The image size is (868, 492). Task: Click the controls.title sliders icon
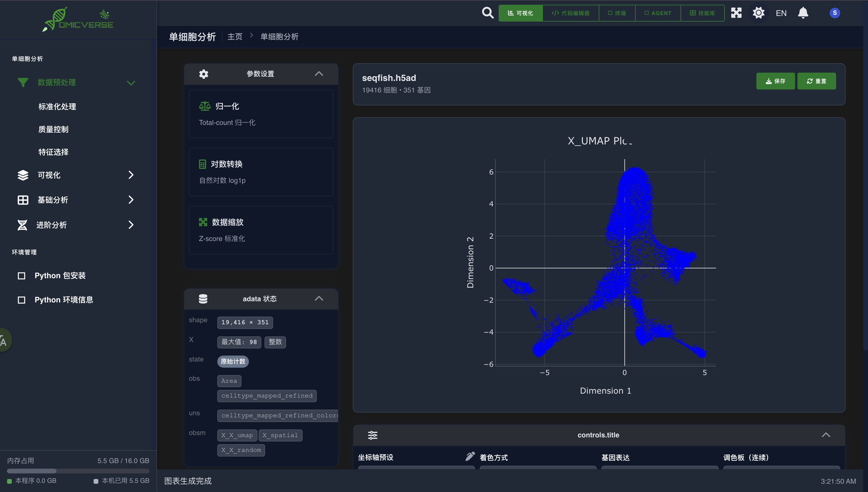click(x=372, y=435)
